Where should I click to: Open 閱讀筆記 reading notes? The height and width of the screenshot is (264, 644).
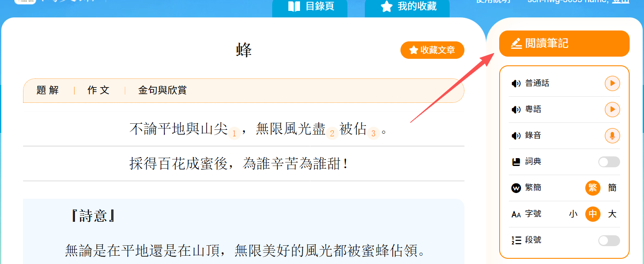coord(564,44)
